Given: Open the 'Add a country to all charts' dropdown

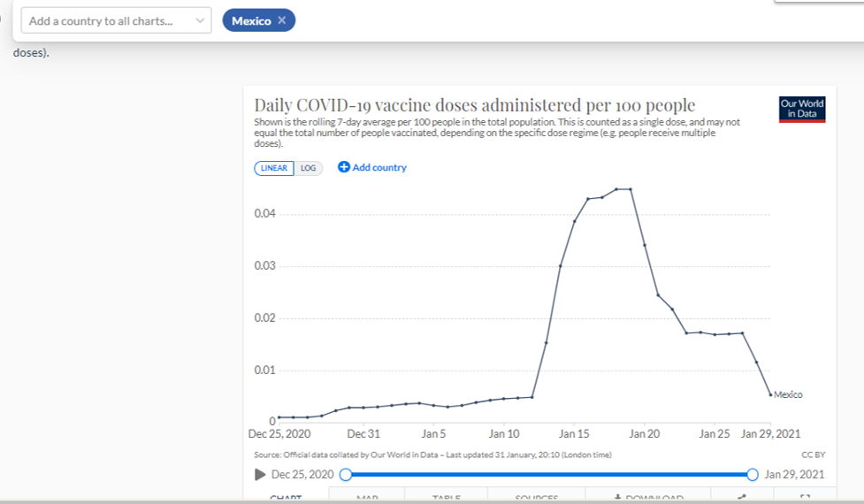Looking at the screenshot, I should pyautogui.click(x=106, y=21).
